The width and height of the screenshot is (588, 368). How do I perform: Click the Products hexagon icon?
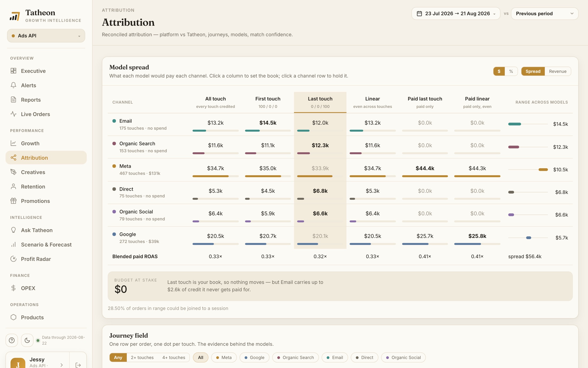[13, 317]
